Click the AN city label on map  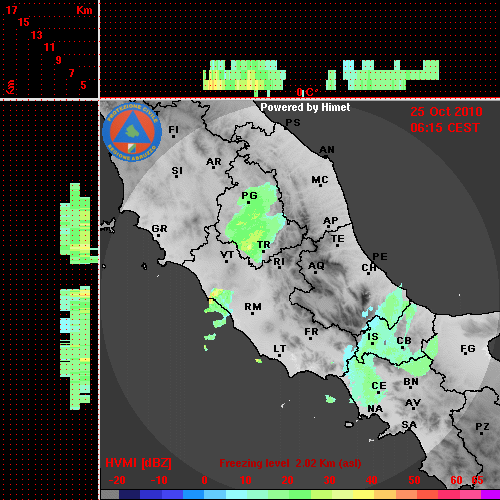(x=327, y=150)
